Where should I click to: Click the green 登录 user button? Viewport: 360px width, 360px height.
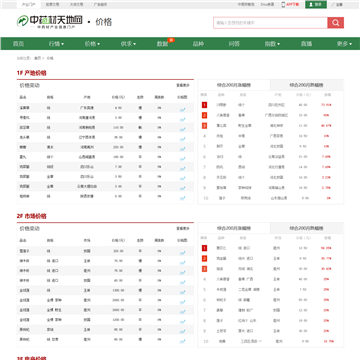(316, 4)
